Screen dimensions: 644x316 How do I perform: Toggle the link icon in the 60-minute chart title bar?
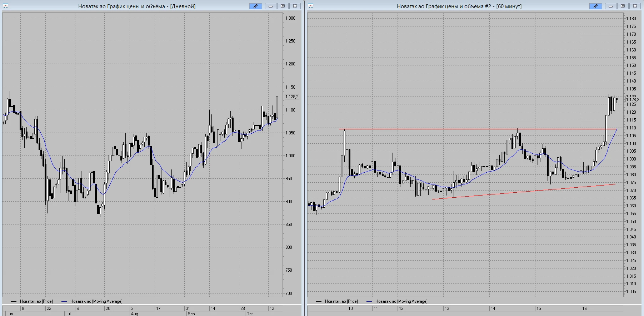(595, 6)
